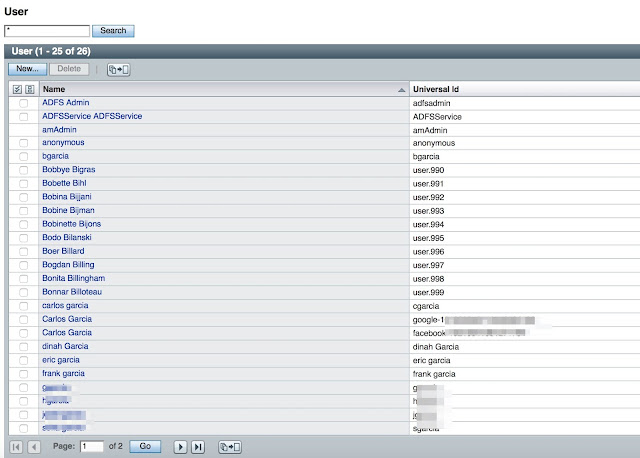
Task: Click the user search text field
Action: (47, 31)
